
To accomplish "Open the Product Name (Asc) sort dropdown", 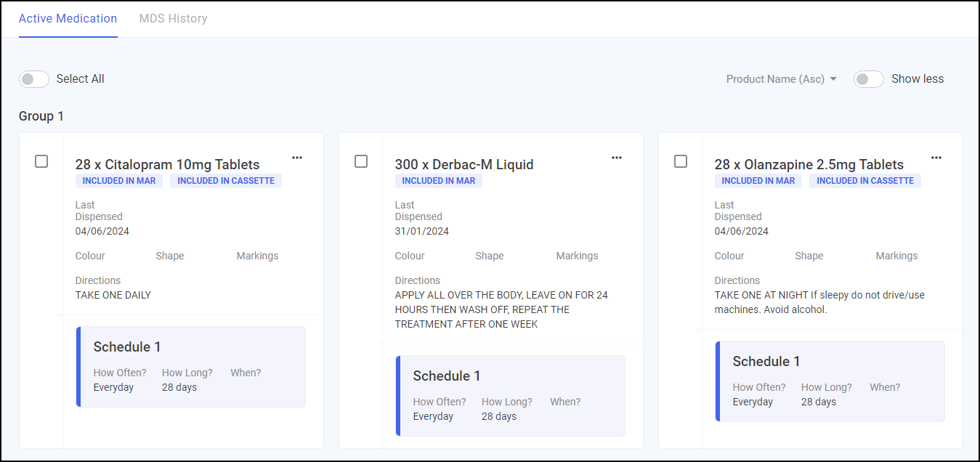I will [x=782, y=79].
